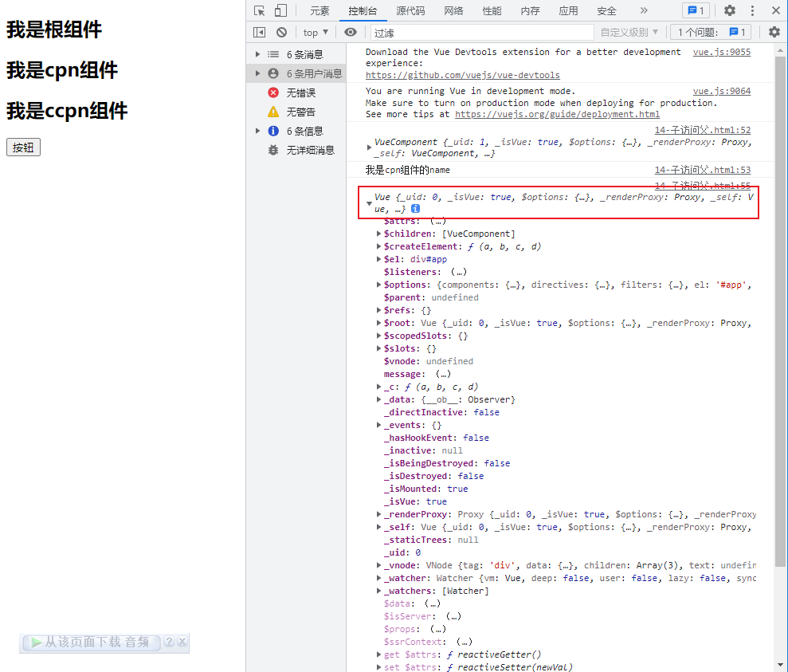
Task: Toggle the console sidebar icon
Action: (x=259, y=32)
